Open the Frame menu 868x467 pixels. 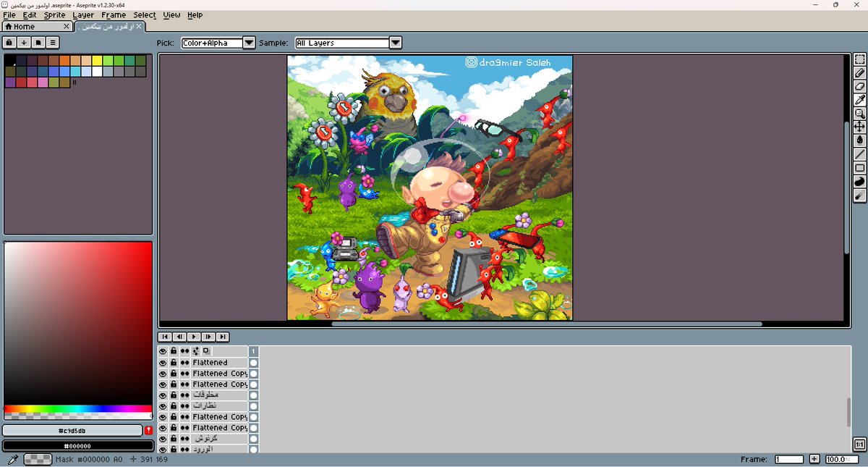[x=114, y=14]
